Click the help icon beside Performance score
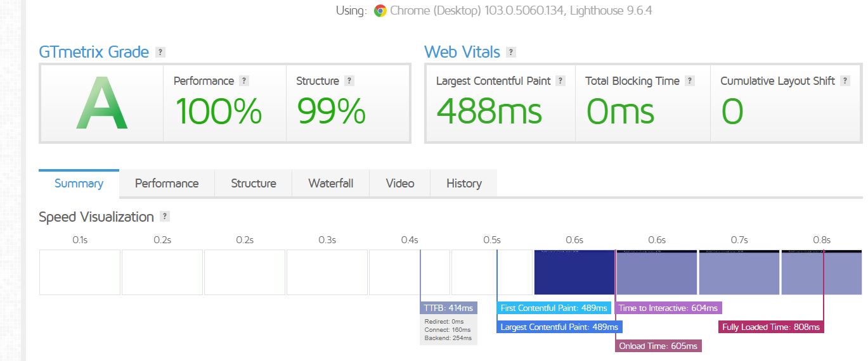868x361 pixels. coord(244,81)
